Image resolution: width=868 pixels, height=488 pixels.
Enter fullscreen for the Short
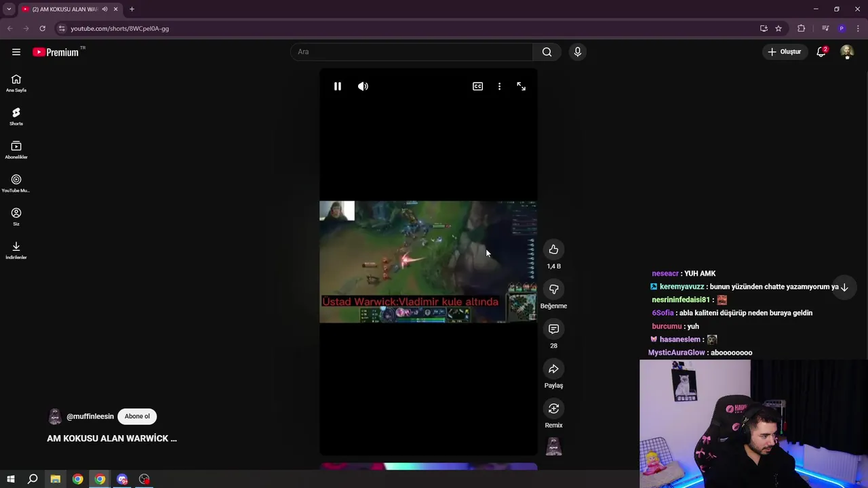click(521, 86)
